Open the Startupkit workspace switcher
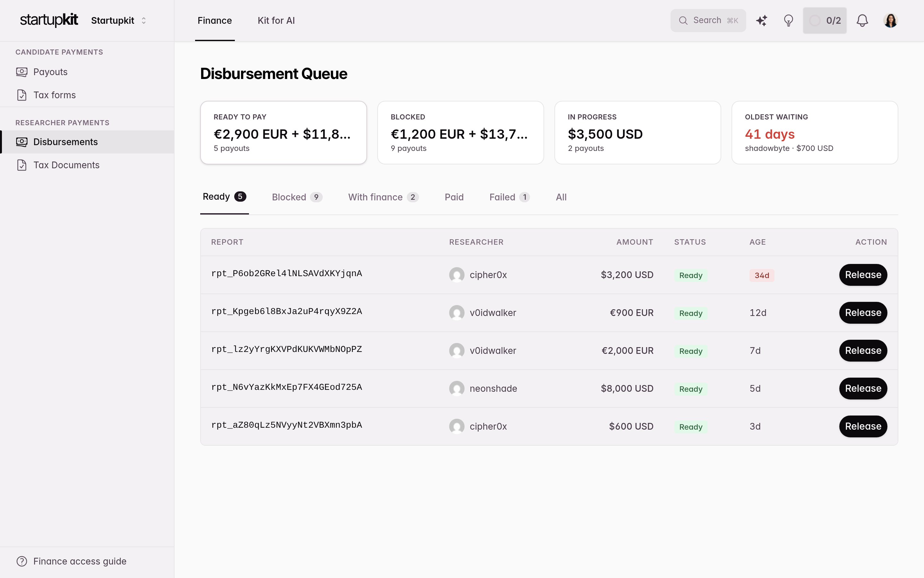Screen dimensions: 924x578 click(119, 20)
